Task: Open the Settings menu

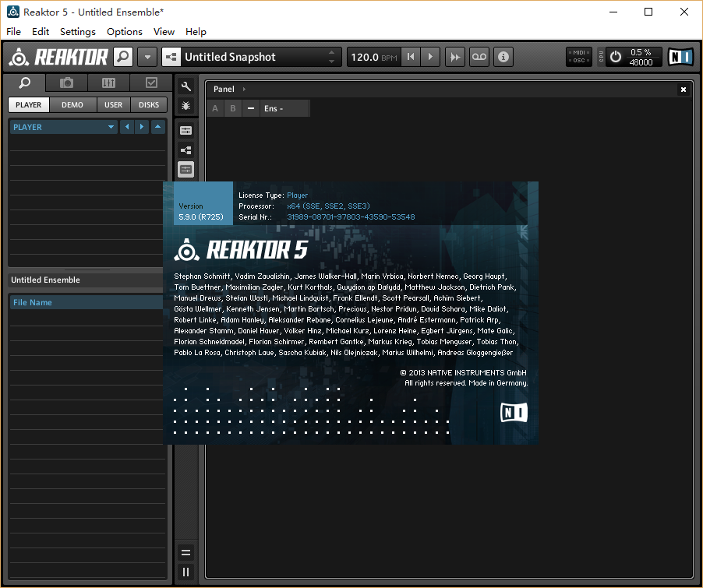Action: [77, 31]
